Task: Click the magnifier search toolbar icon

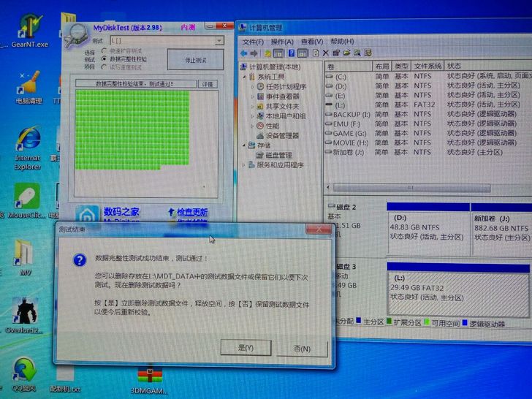Action: coord(357,53)
